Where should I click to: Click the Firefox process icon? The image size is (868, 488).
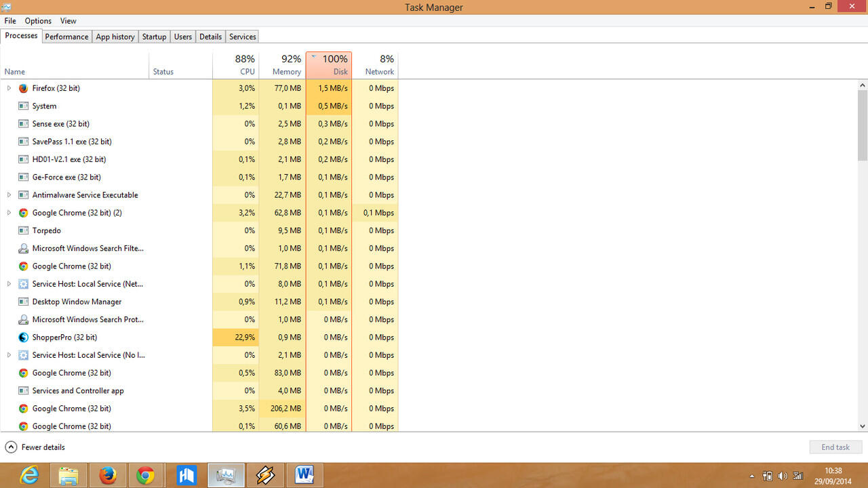pyautogui.click(x=23, y=88)
